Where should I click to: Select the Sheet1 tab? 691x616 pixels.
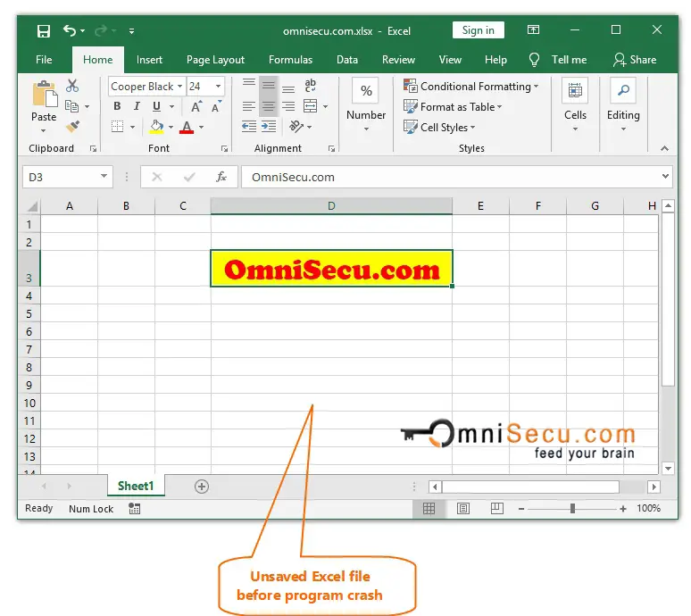pyautogui.click(x=136, y=486)
